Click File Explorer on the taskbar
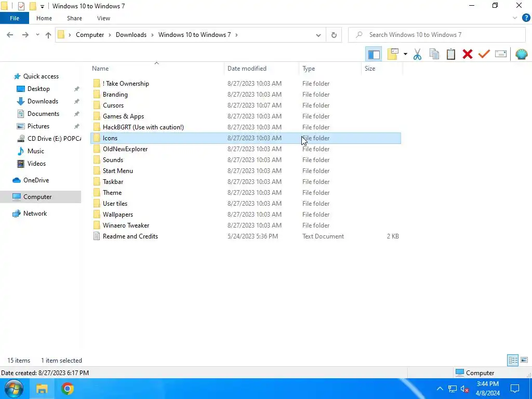Screen dimensions: 532x399 (x=42, y=389)
